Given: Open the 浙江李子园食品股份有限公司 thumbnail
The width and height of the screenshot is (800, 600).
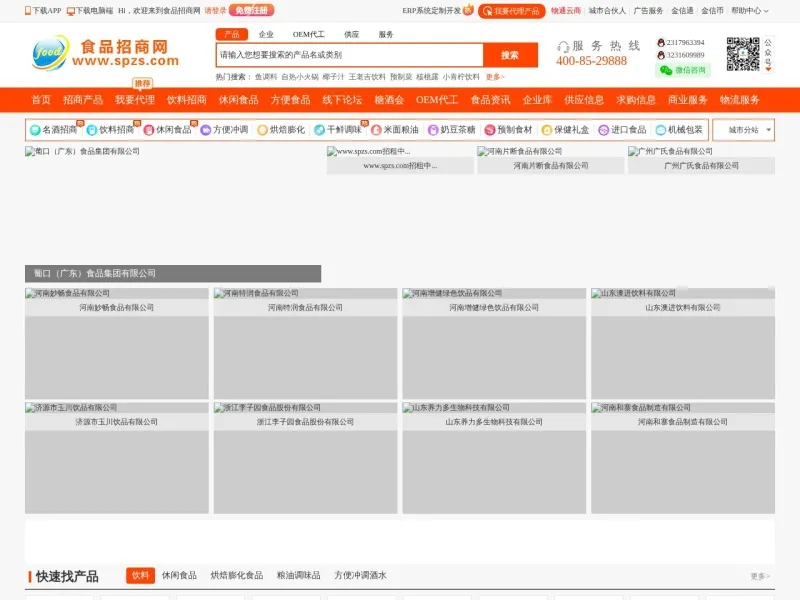Looking at the screenshot, I should pyautogui.click(x=305, y=458).
